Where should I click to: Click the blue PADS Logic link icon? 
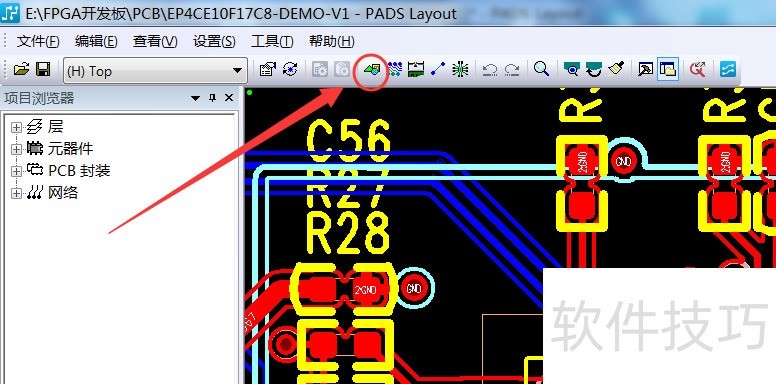[x=728, y=69]
